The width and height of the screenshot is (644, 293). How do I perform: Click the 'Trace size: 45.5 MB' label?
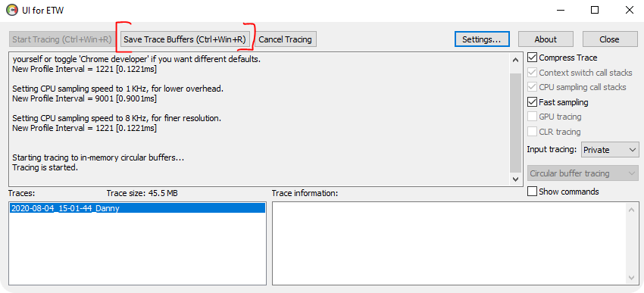[142, 193]
